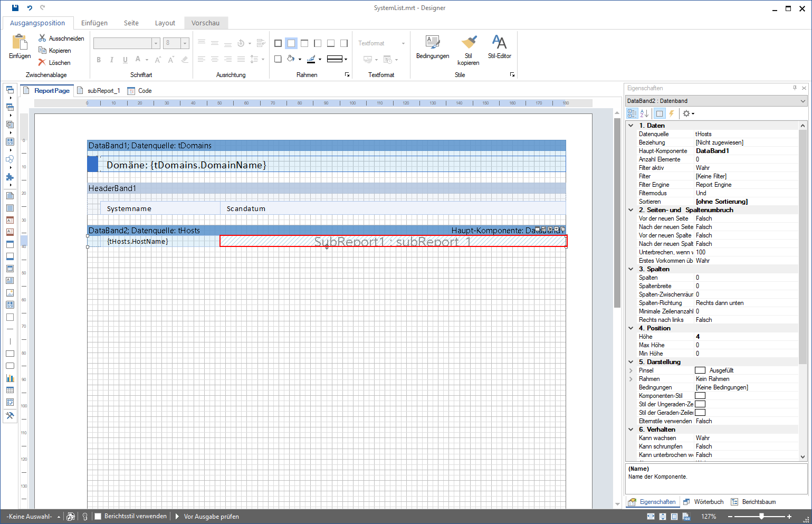Open the DataBand2 : Datenband component selector
This screenshot has height=524, width=812.
(717, 101)
